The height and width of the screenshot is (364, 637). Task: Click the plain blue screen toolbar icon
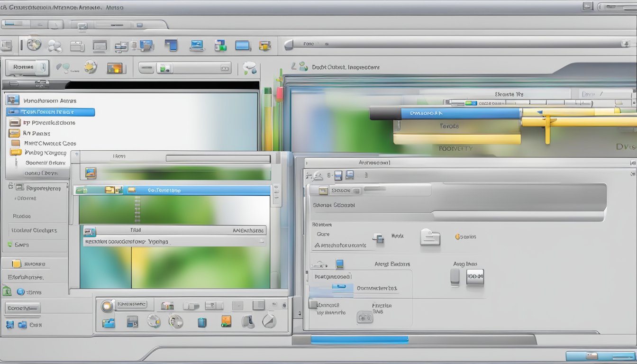242,45
